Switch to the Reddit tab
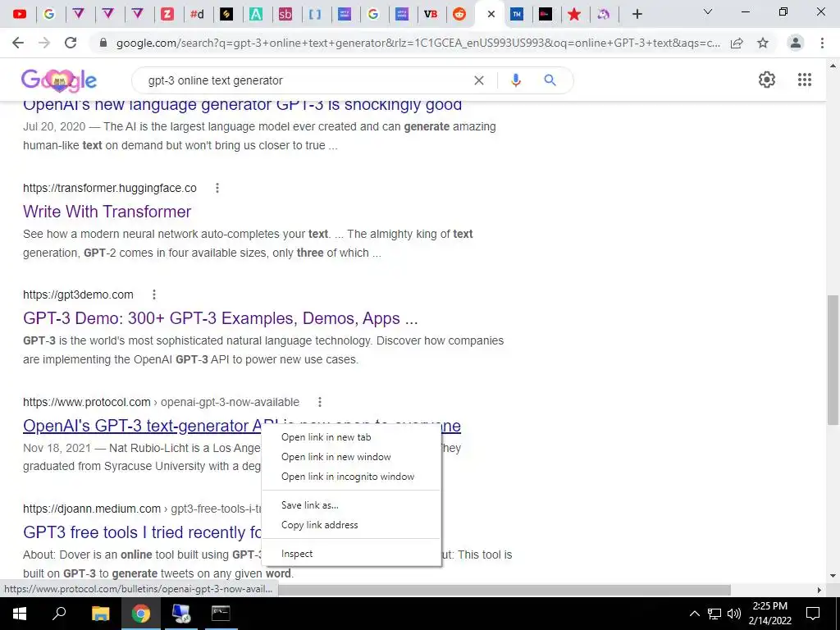Screen dimensions: 840x630 click(459, 14)
